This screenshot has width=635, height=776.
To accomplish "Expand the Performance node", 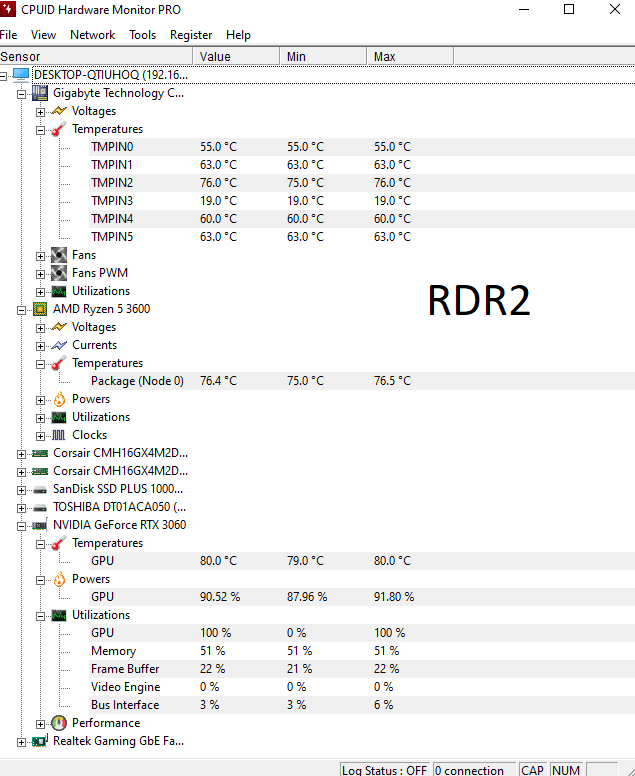I will click(40, 724).
